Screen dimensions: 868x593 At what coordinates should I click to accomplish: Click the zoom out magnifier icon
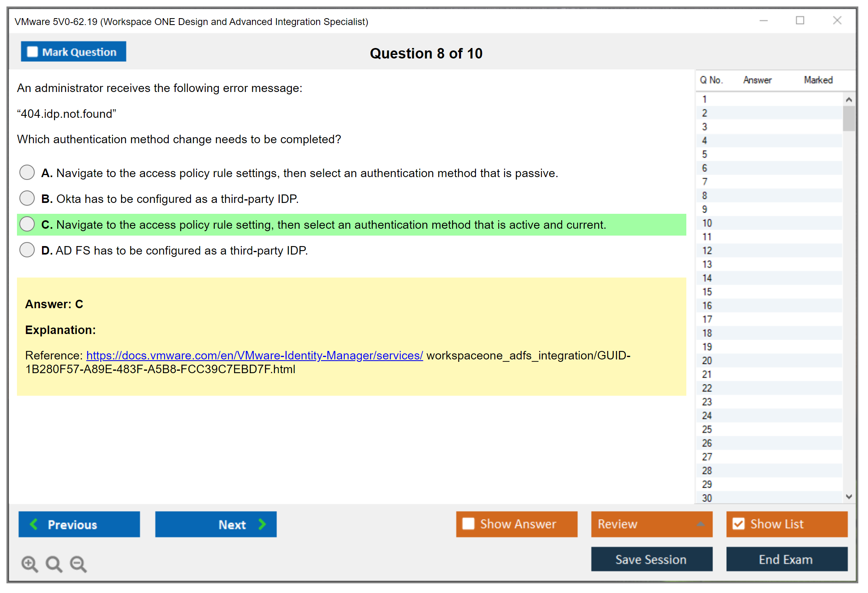point(78,564)
